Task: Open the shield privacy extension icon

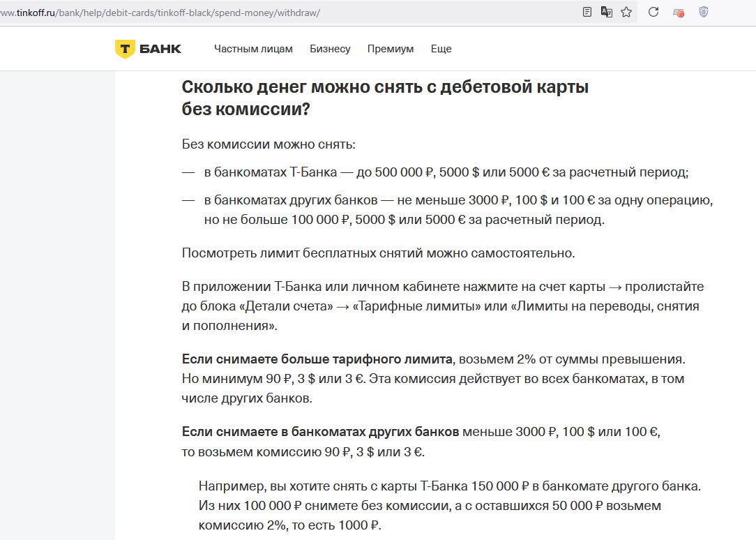Action: click(704, 12)
